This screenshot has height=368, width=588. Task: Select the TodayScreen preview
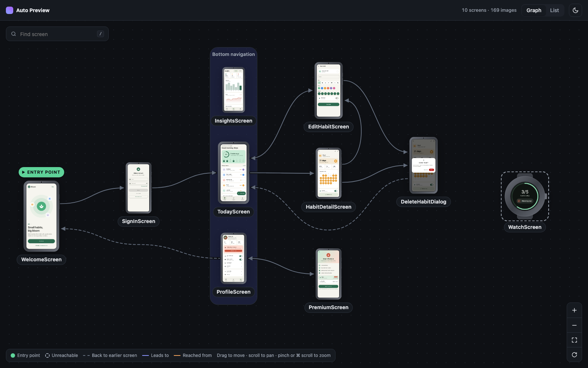(233, 173)
